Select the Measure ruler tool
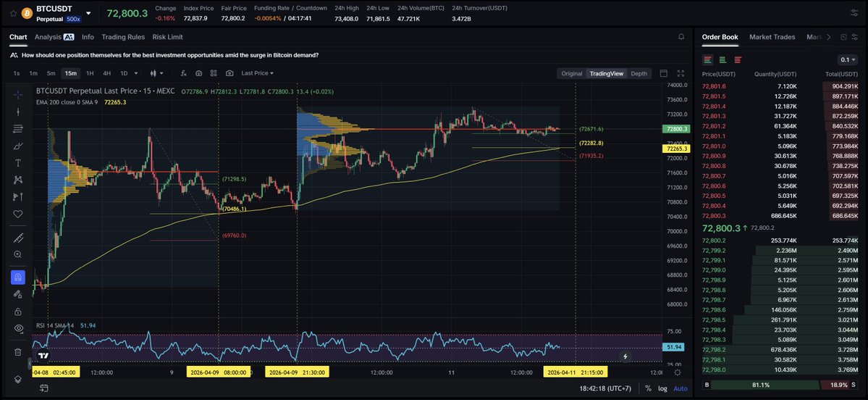Image resolution: width=868 pixels, height=400 pixels. pyautogui.click(x=18, y=238)
